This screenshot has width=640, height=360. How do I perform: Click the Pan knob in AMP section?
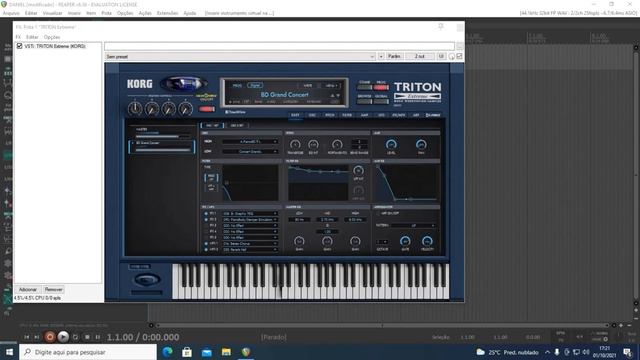click(421, 144)
